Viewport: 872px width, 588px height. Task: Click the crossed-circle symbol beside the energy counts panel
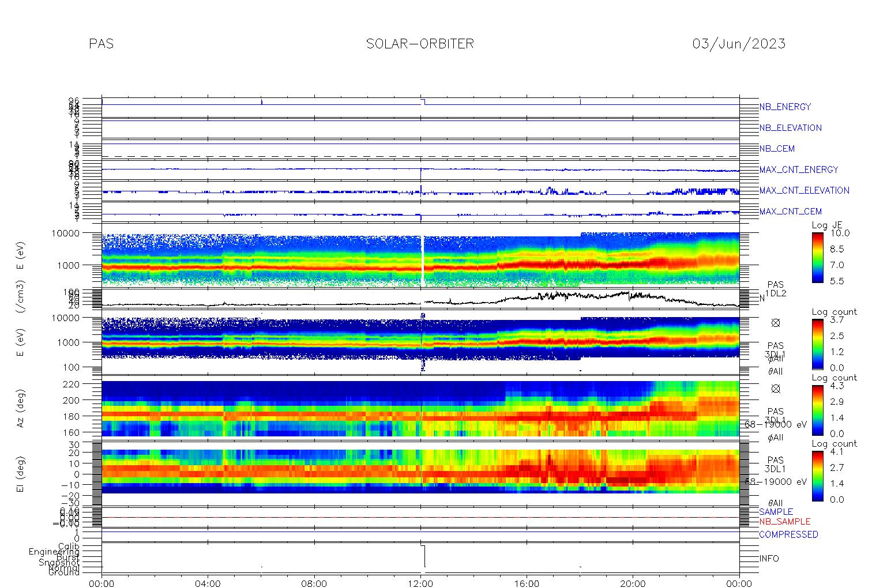pos(776,323)
